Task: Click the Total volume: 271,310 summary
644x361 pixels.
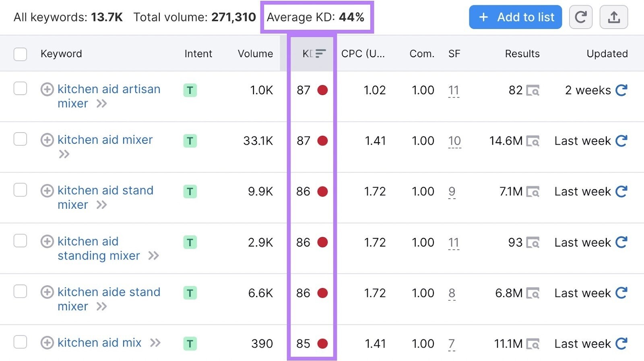Action: tap(194, 17)
